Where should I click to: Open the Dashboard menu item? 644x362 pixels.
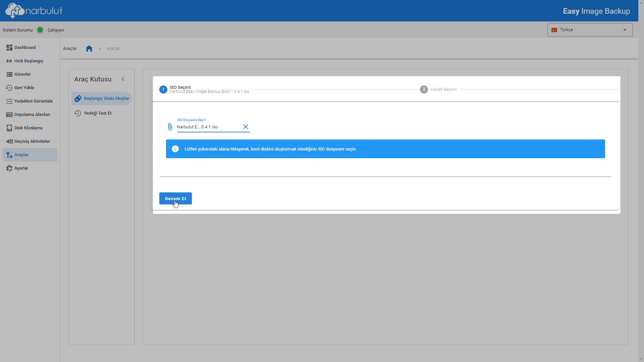pyautogui.click(x=30, y=48)
